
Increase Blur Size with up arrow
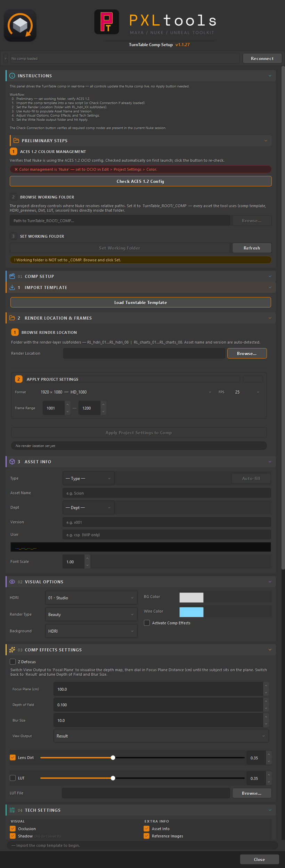266,717
